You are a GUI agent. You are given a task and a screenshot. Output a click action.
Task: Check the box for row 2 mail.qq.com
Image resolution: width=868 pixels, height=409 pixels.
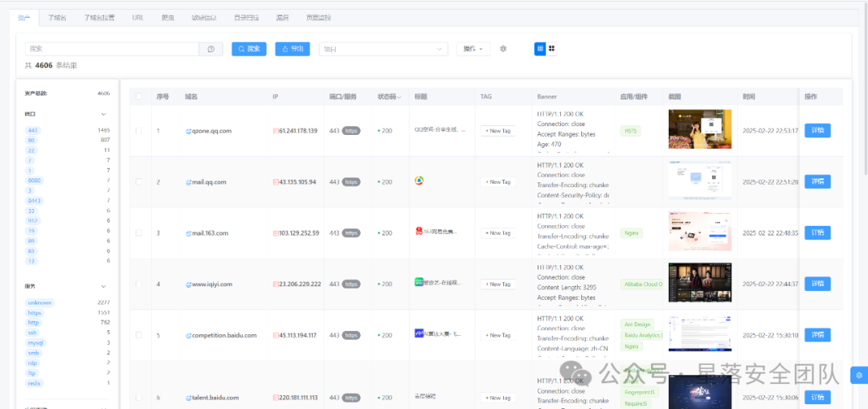click(139, 182)
